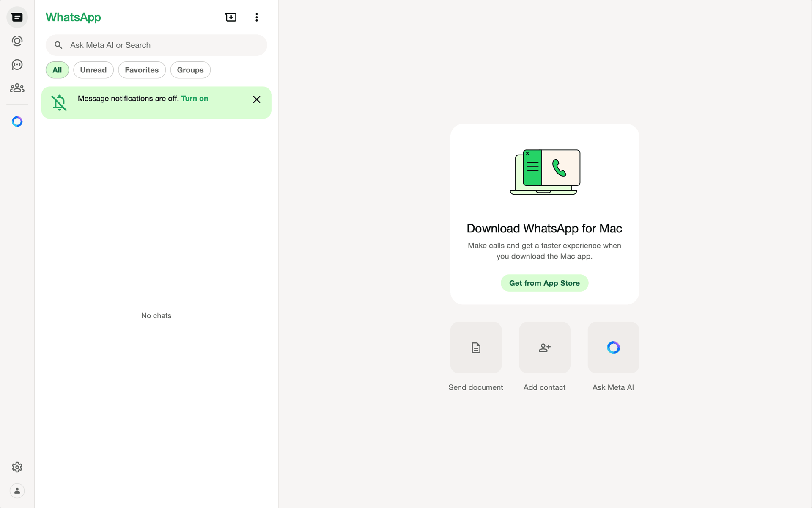This screenshot has height=508, width=812.
Task: Open Settings gear in sidebar
Action: [17, 467]
